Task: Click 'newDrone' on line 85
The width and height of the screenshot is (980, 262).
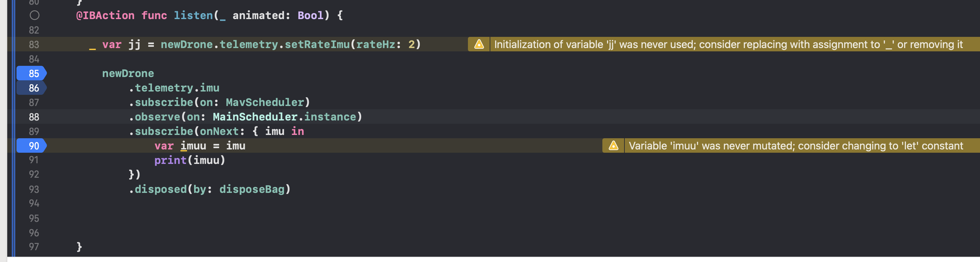Action: click(x=128, y=73)
